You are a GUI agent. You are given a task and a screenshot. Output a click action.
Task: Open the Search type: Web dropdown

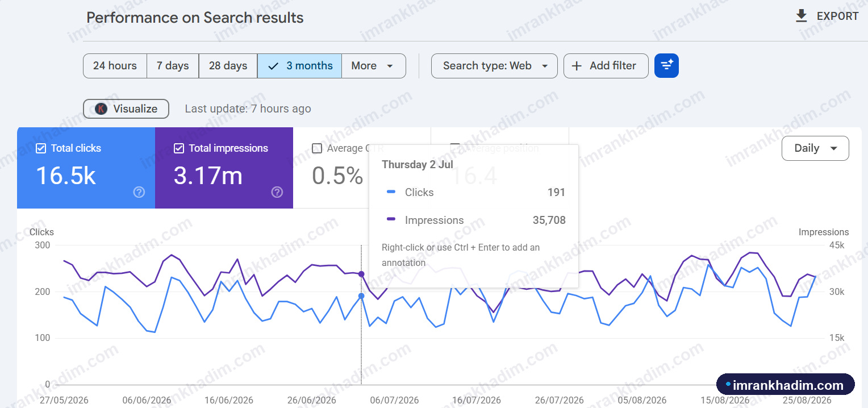[x=494, y=66]
